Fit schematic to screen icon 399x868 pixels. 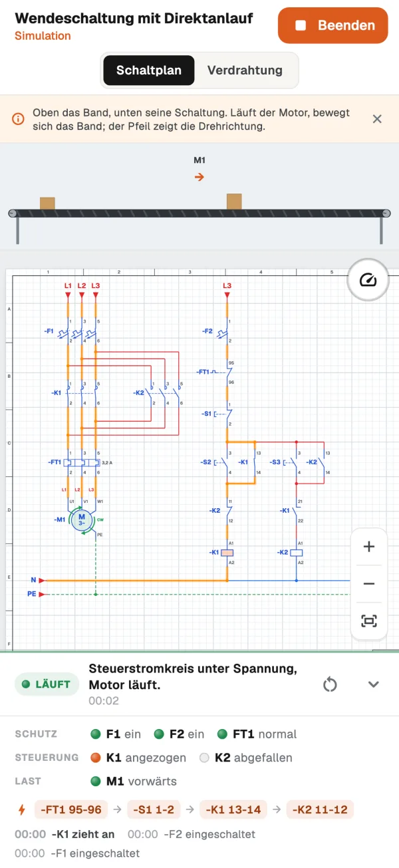369,621
